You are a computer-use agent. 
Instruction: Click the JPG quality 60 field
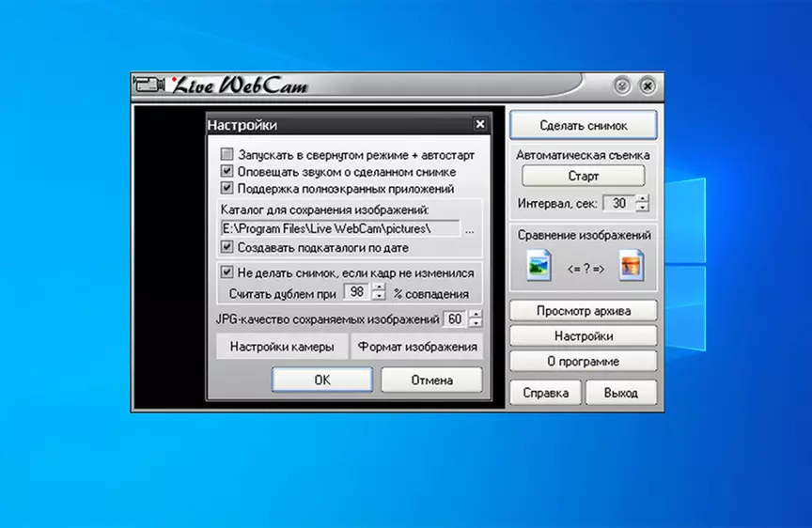[x=455, y=318]
